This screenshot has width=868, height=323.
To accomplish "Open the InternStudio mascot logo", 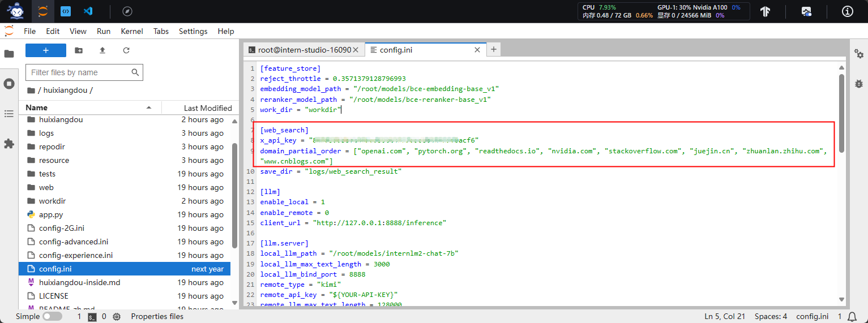I will (15, 11).
